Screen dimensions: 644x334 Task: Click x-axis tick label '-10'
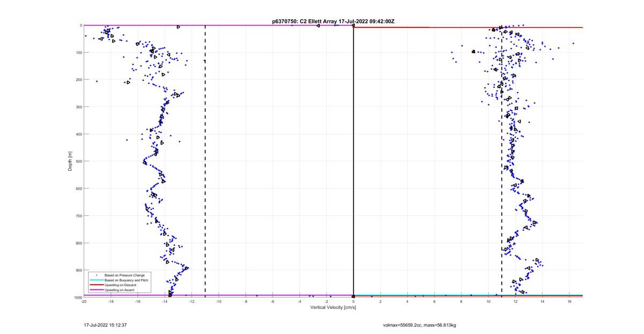(x=218, y=301)
